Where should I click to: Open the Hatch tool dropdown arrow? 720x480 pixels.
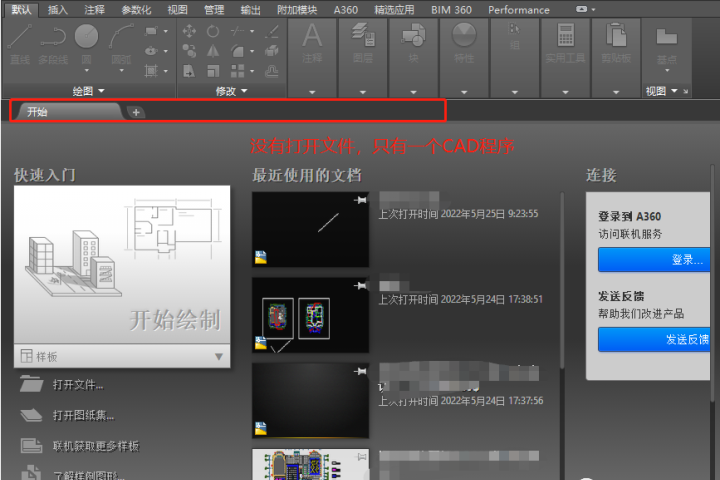coord(166,71)
